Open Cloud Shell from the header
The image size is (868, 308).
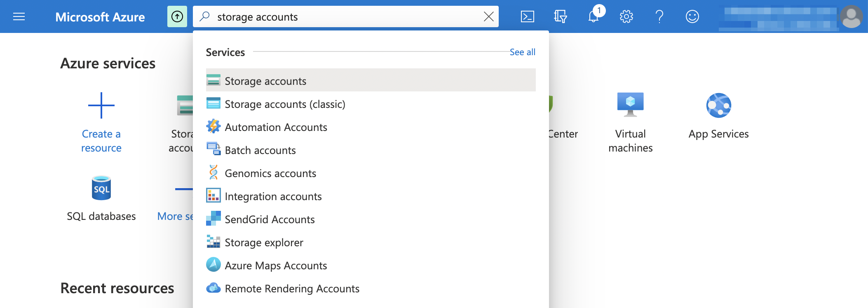pos(528,16)
